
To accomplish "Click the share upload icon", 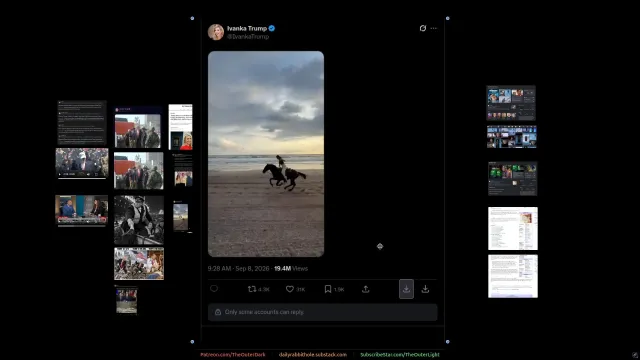I will click(366, 289).
